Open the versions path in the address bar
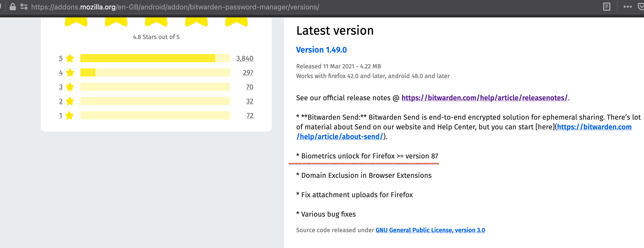The width and height of the screenshot is (644, 248). (x=303, y=7)
